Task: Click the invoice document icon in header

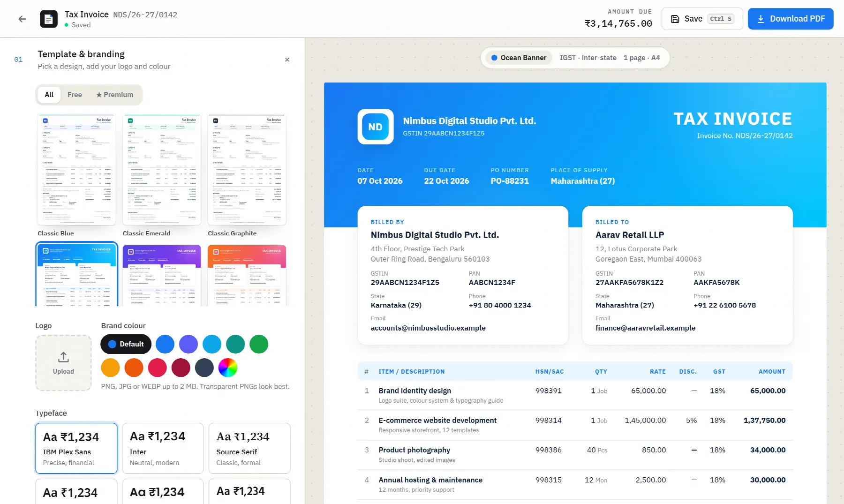Action: pos(49,19)
